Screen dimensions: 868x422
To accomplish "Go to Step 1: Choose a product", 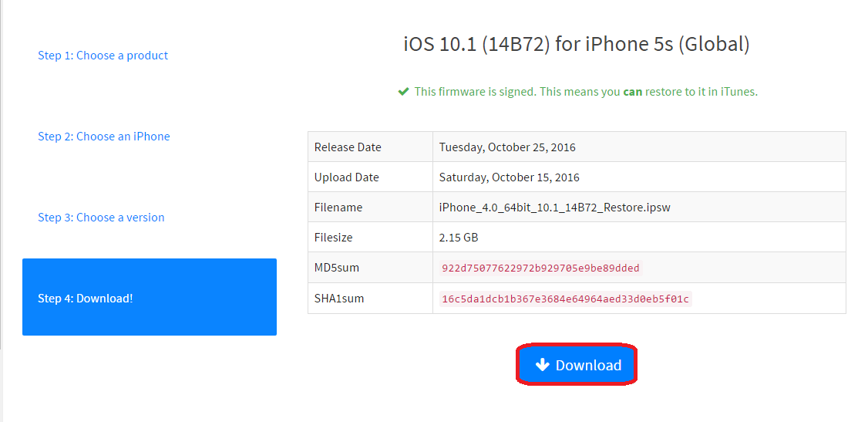I will [103, 56].
